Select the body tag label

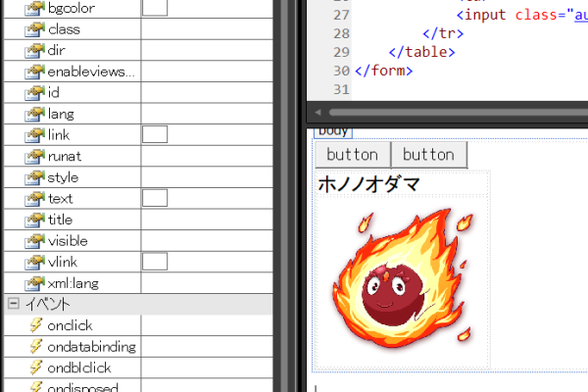click(333, 132)
